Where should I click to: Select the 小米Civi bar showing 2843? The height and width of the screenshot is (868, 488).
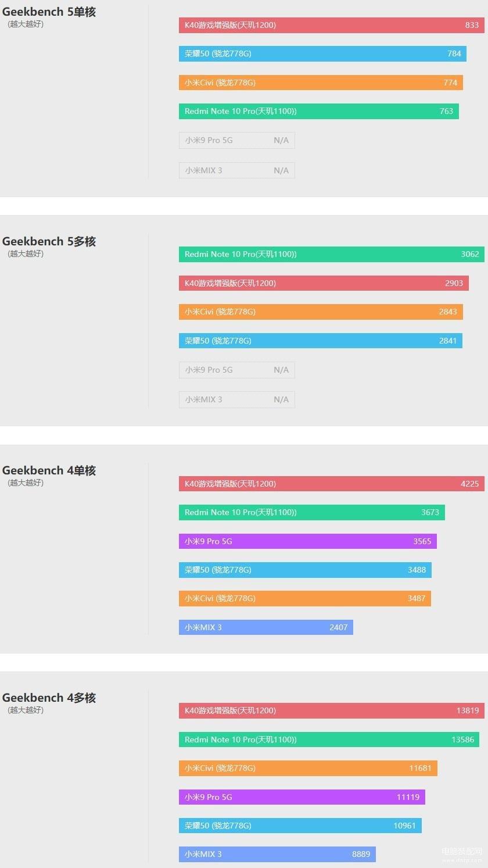[321, 312]
